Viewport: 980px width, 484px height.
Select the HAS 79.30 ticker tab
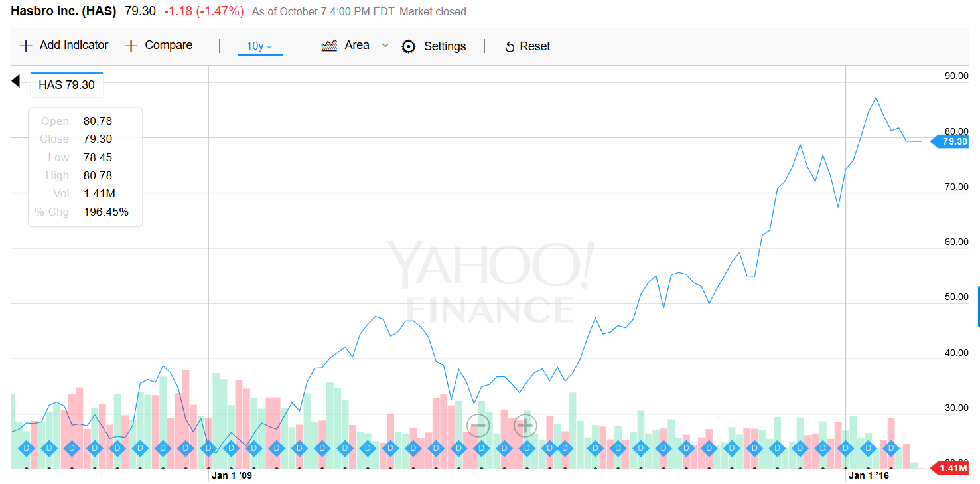coord(66,85)
